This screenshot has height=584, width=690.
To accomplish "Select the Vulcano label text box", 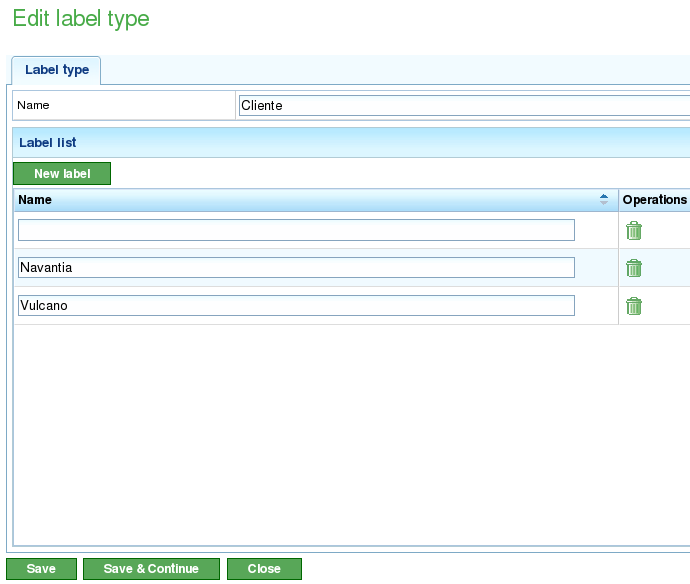I will (x=296, y=306).
